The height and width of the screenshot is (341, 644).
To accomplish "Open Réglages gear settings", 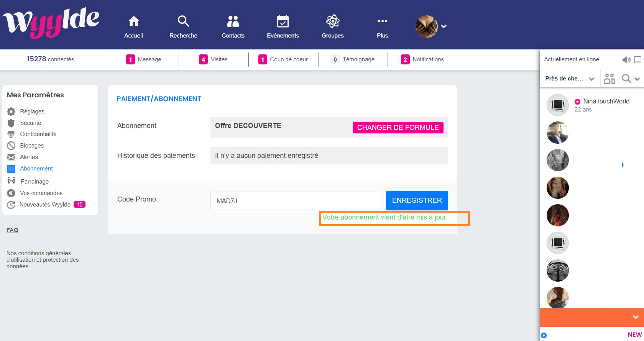I will (x=26, y=111).
